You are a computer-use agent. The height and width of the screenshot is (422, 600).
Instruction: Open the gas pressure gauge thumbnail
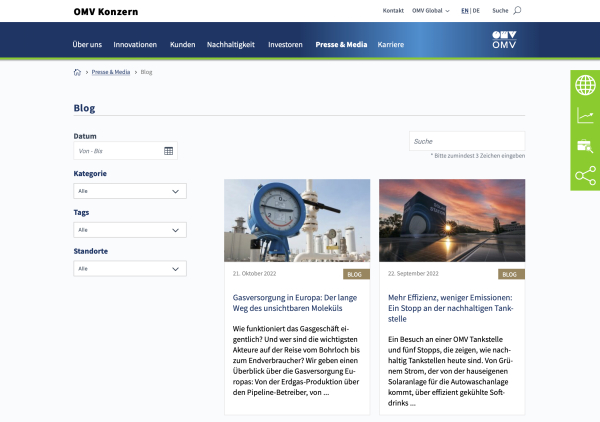coord(297,220)
